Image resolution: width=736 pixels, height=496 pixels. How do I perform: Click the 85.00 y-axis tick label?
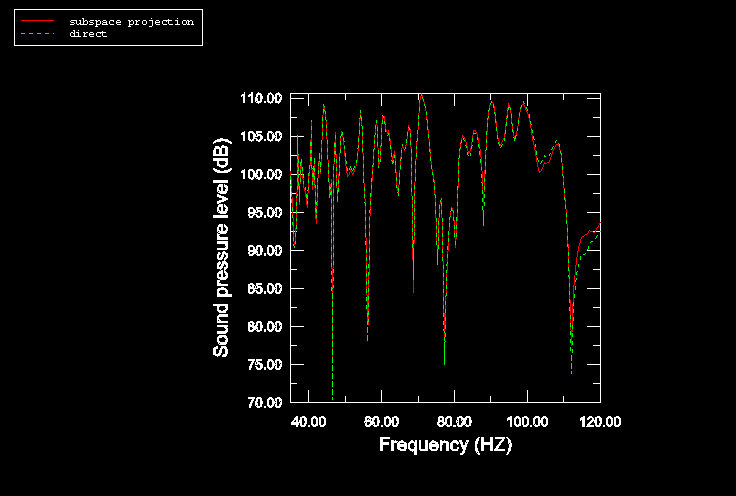point(263,288)
